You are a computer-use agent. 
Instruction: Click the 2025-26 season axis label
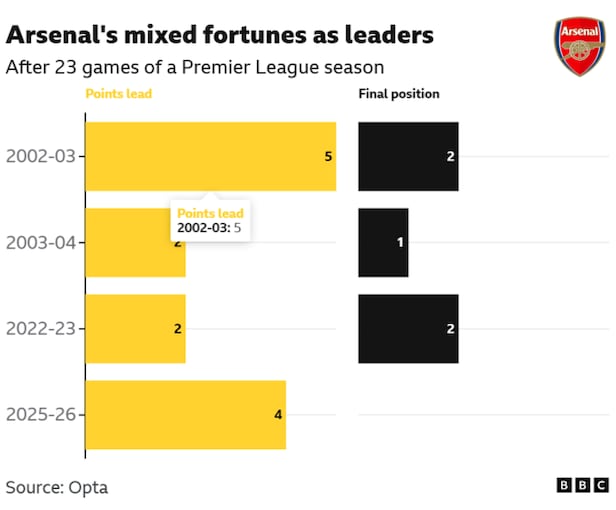(41, 415)
